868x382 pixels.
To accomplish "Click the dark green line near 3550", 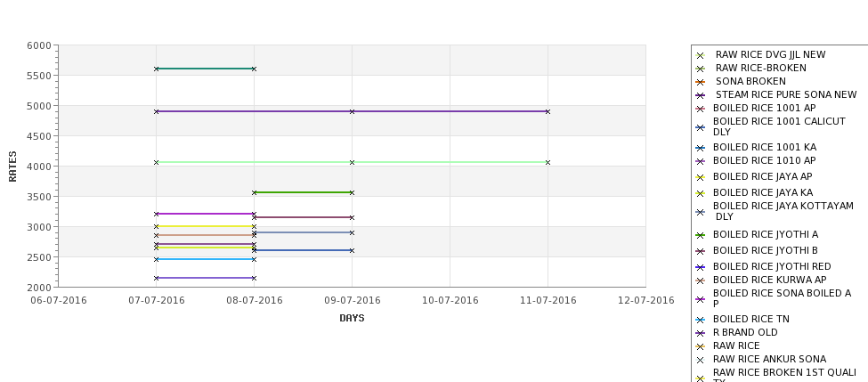I will tap(303, 192).
